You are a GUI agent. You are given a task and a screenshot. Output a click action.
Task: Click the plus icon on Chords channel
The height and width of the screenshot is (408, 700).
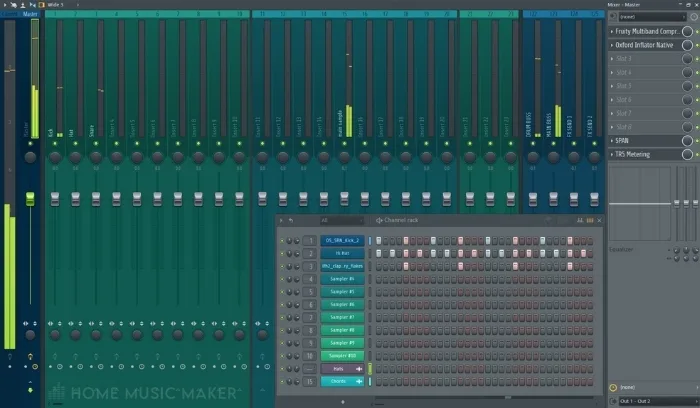(358, 381)
